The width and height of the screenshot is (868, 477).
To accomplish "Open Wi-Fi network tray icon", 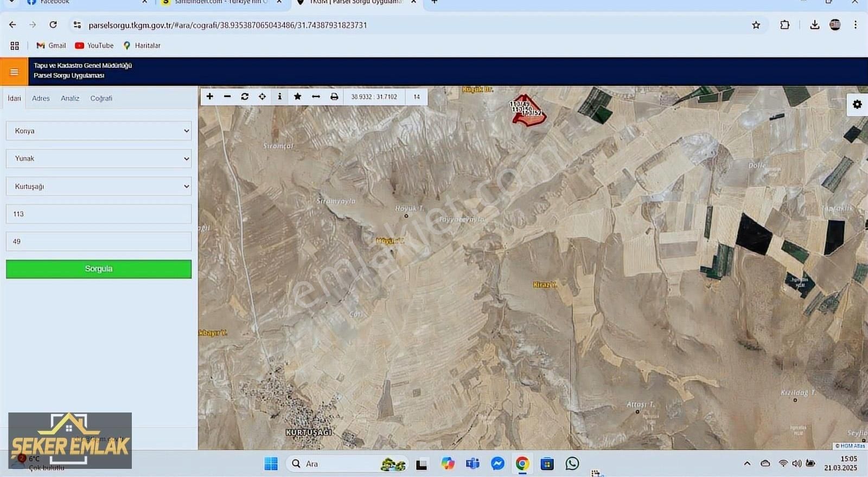I will 783,463.
